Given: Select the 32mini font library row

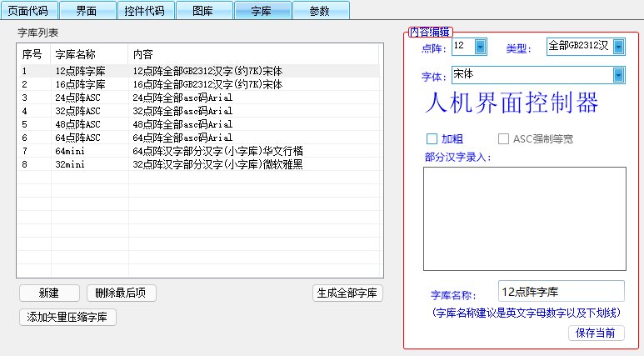Looking at the screenshot, I should [x=200, y=164].
